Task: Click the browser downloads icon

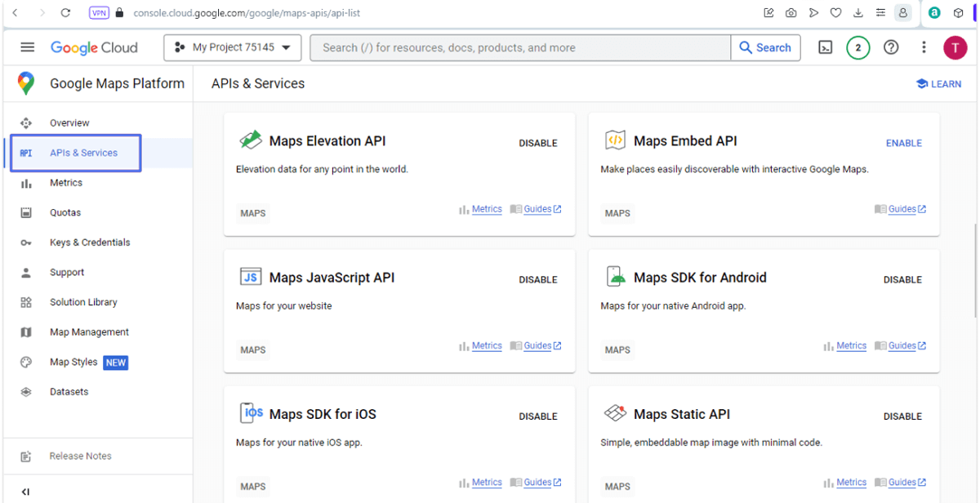Action: [x=857, y=13]
